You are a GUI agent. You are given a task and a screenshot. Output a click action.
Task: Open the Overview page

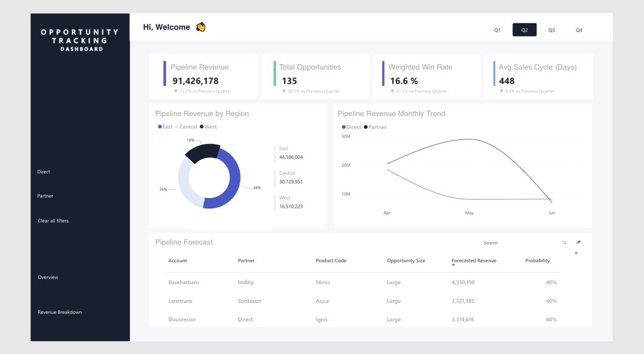click(x=48, y=277)
